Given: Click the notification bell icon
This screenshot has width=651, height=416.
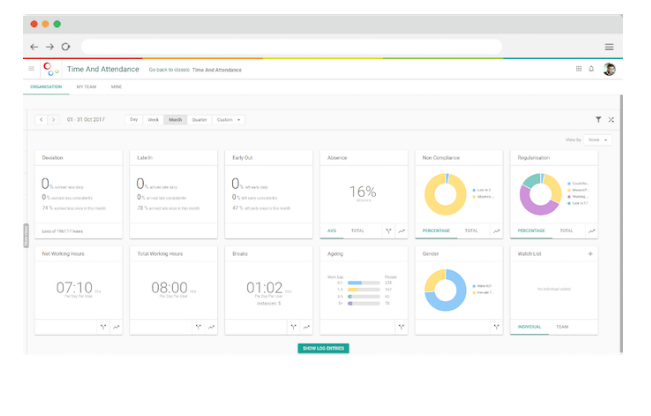Looking at the screenshot, I should click(x=591, y=69).
